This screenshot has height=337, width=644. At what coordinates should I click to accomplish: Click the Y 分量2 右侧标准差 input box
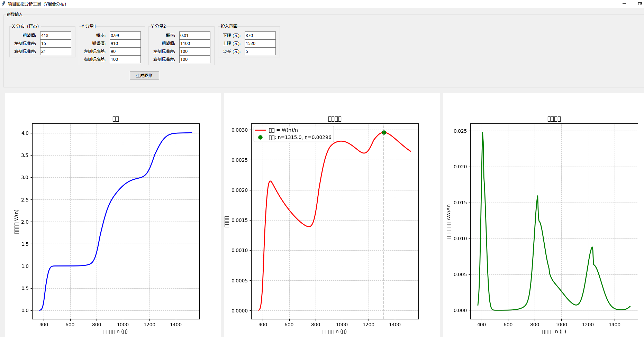tap(194, 59)
